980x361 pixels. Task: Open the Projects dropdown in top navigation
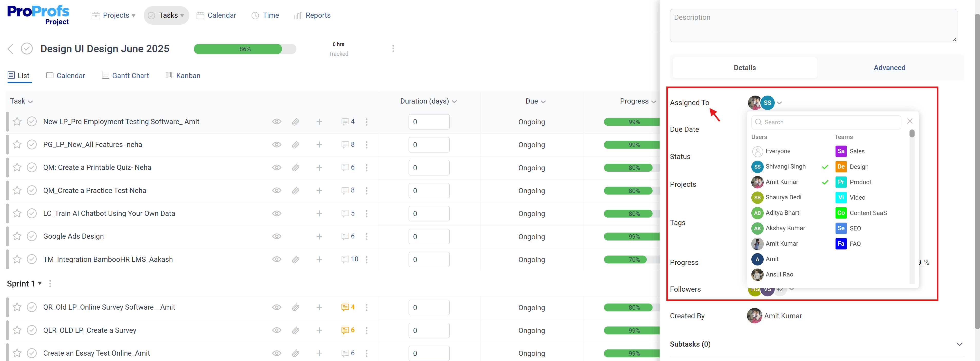pyautogui.click(x=113, y=15)
